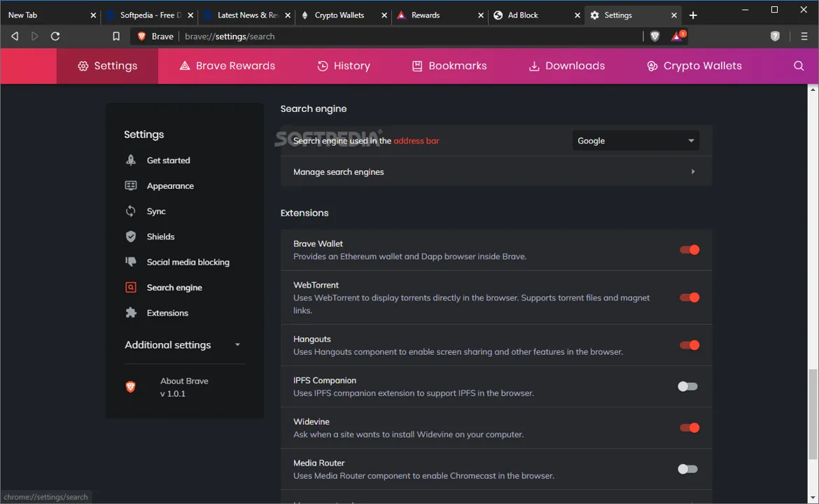Close the Crypto Wallets tab
This screenshot has height=504, width=819.
point(384,15)
